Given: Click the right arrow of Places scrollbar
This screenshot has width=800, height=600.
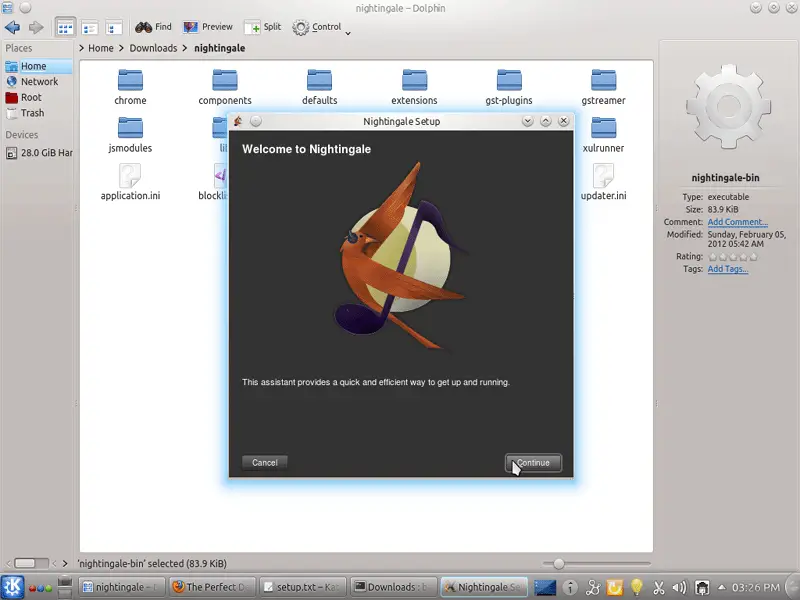Looking at the screenshot, I should [x=65, y=564].
